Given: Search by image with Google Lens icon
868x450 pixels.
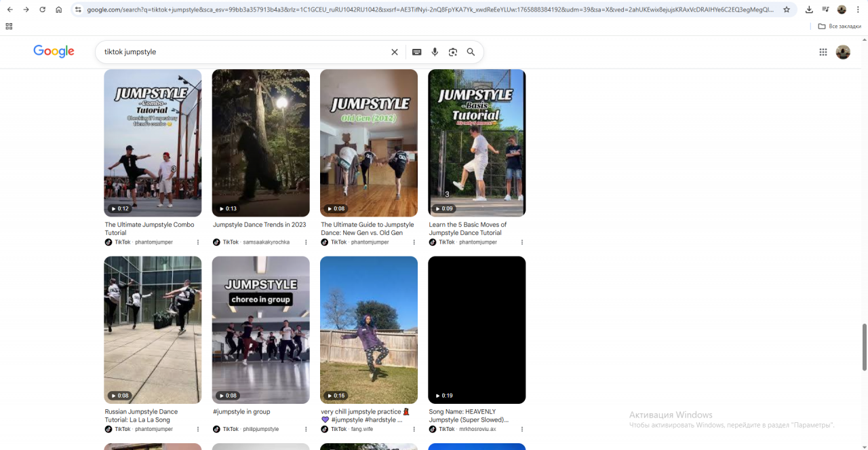Looking at the screenshot, I should [453, 52].
